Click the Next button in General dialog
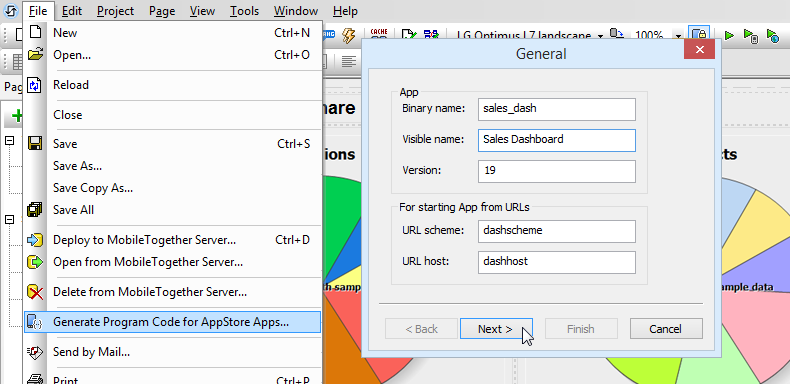The image size is (790, 384). coord(496,329)
